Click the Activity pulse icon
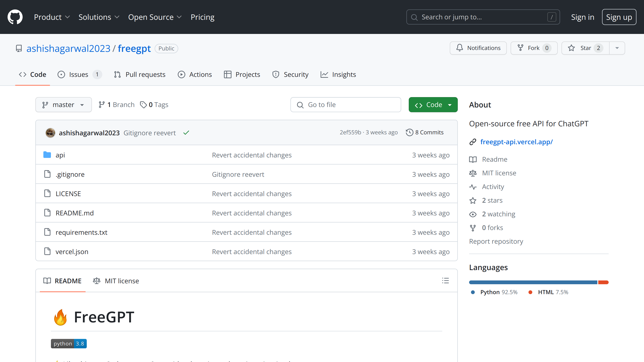Viewport: 644px width, 362px height. pos(472,187)
